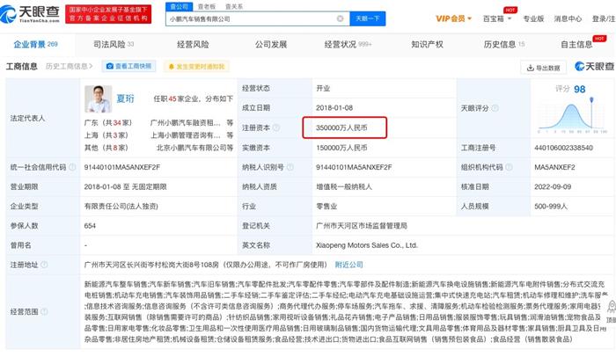Open legal representative 夏珩 profile link
616x364 pixels.
[125, 98]
